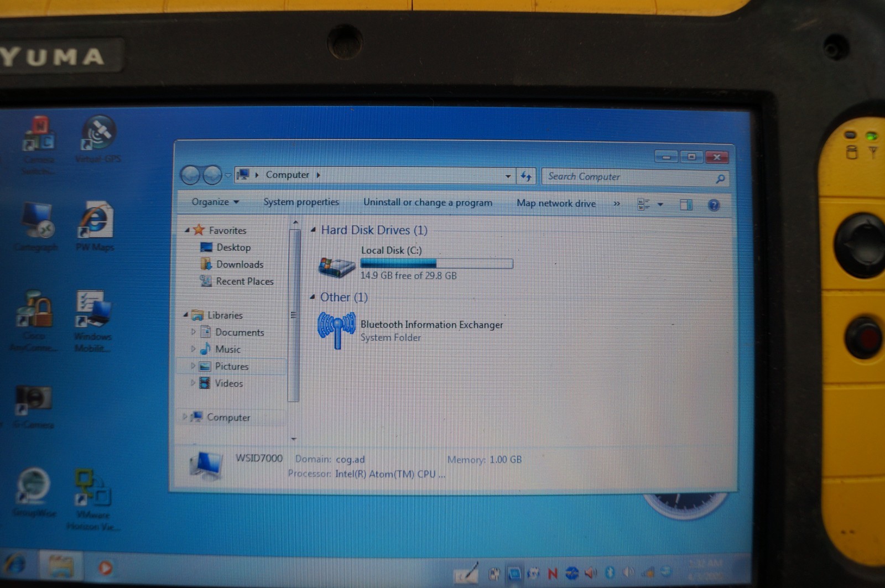Click System properties in the toolbar
The height and width of the screenshot is (588, 885).
point(301,202)
